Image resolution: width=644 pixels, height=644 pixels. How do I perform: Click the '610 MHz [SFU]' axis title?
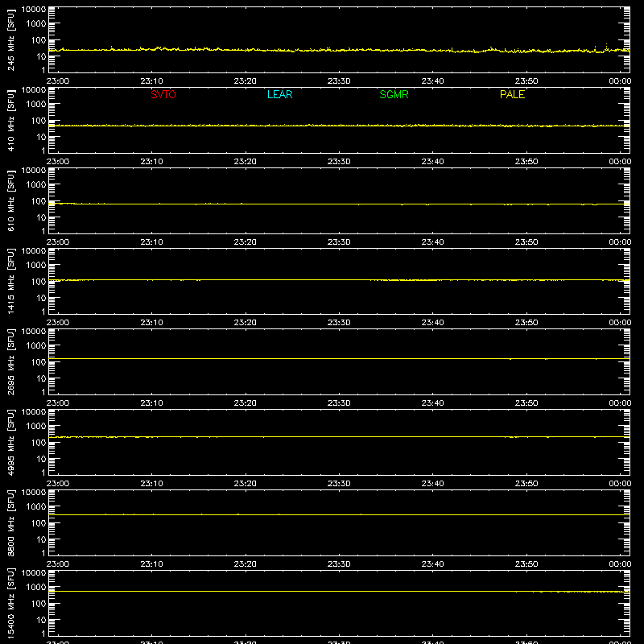pos(11,200)
